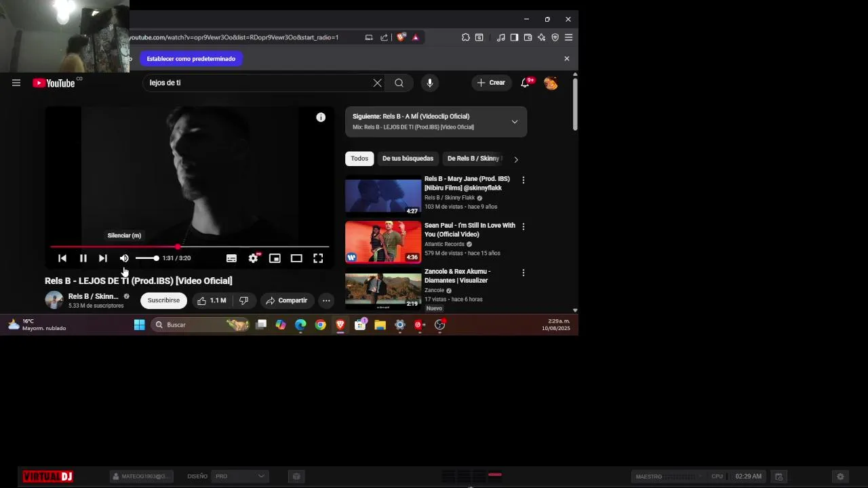Open more actions ellipsis under video
The height and width of the screenshot is (488, 868).
(326, 300)
